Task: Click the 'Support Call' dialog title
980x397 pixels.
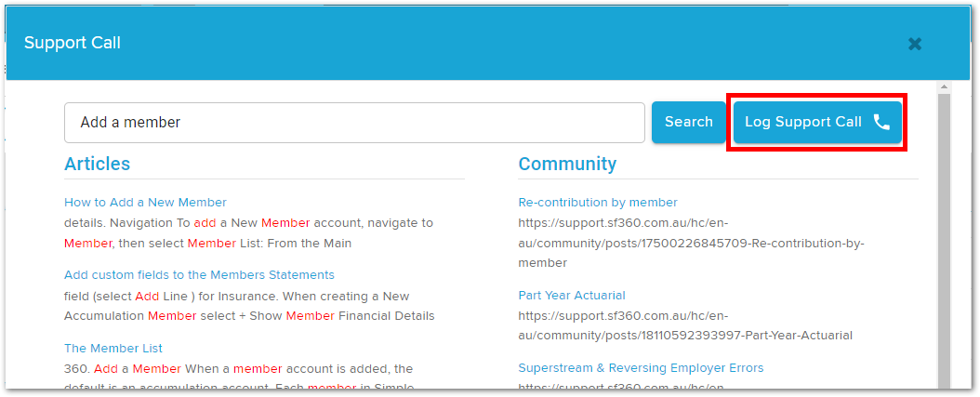Action: point(73,43)
